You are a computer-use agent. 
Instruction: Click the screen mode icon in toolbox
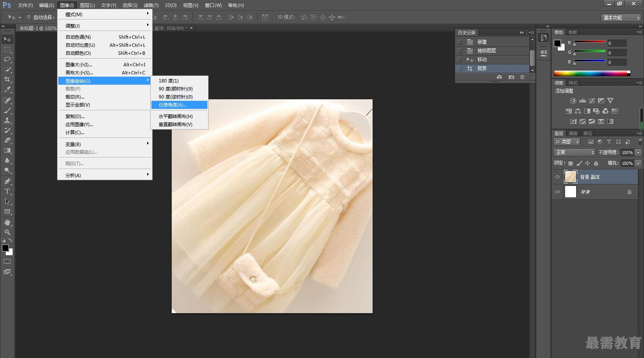point(7,272)
